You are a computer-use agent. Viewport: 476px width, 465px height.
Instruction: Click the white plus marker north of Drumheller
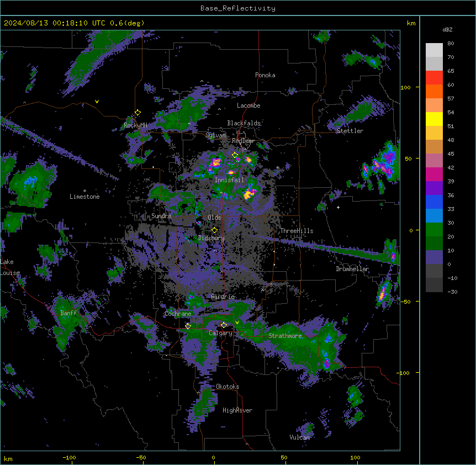click(x=338, y=207)
